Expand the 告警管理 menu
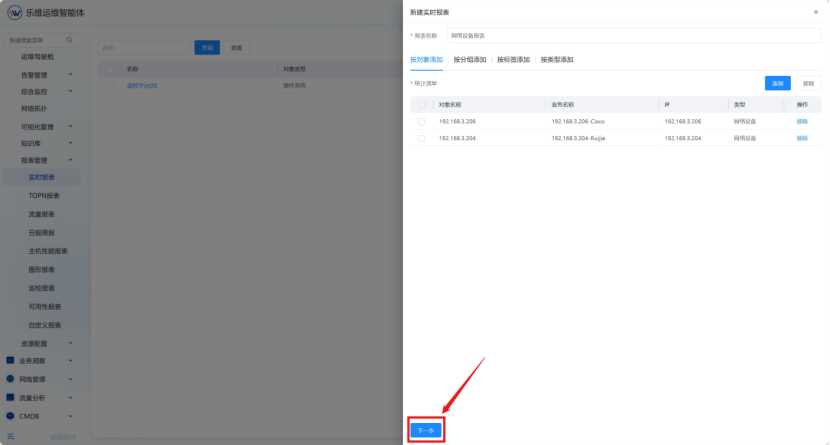The image size is (830, 445). (x=70, y=75)
